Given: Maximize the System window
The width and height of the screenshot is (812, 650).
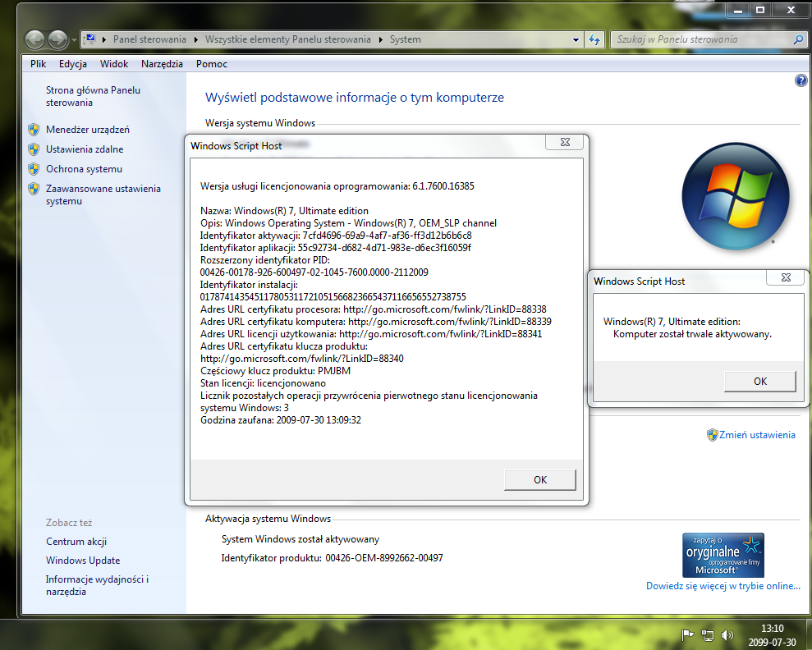Looking at the screenshot, I should 760,10.
